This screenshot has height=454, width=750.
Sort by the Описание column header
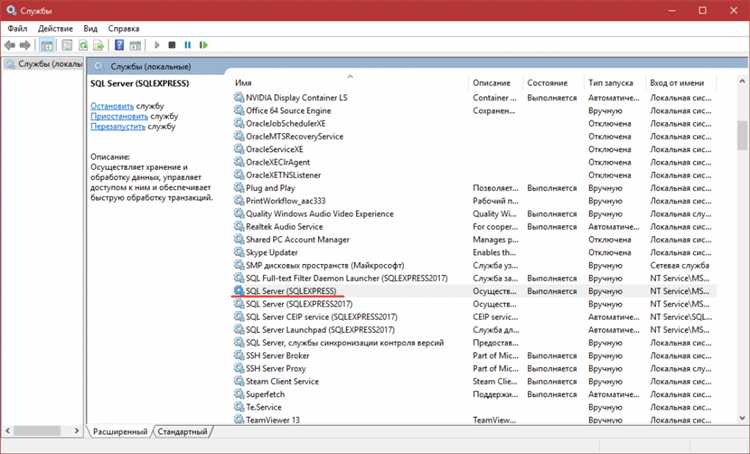[496, 83]
